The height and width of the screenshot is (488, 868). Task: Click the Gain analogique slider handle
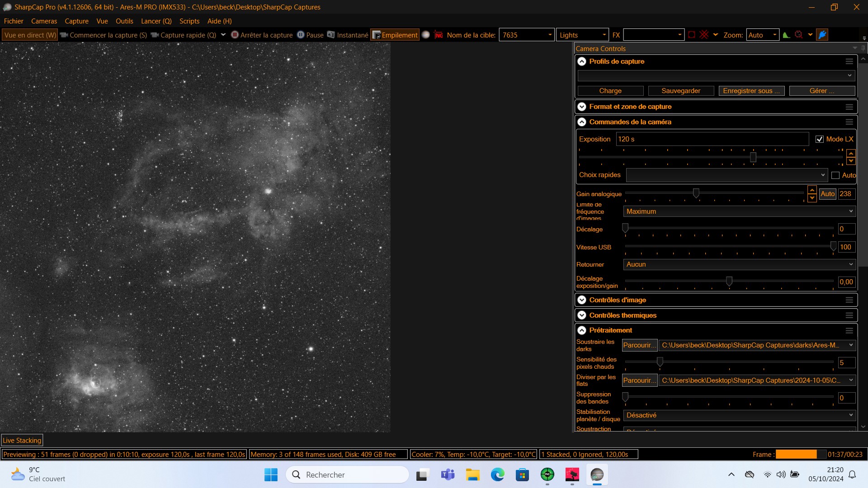pos(696,193)
